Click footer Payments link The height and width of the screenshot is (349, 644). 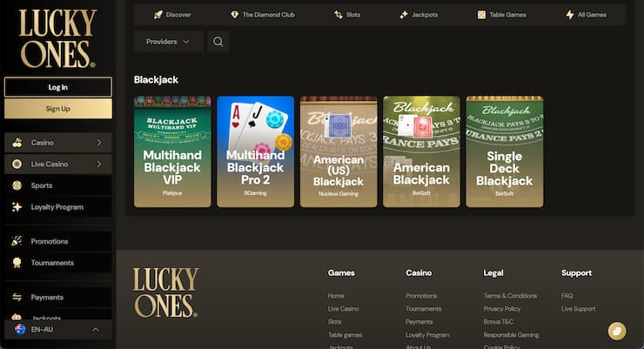tap(419, 322)
